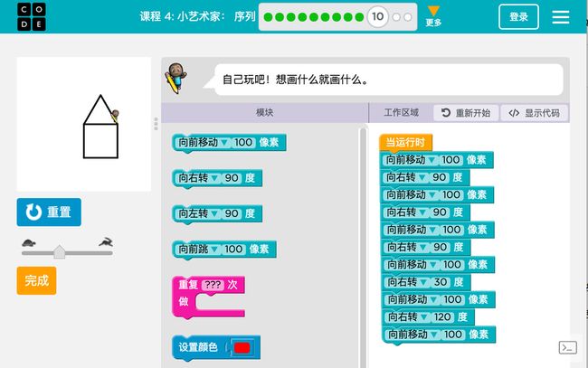
Task: Click the turtle slow-speed icon
Action: (x=29, y=243)
